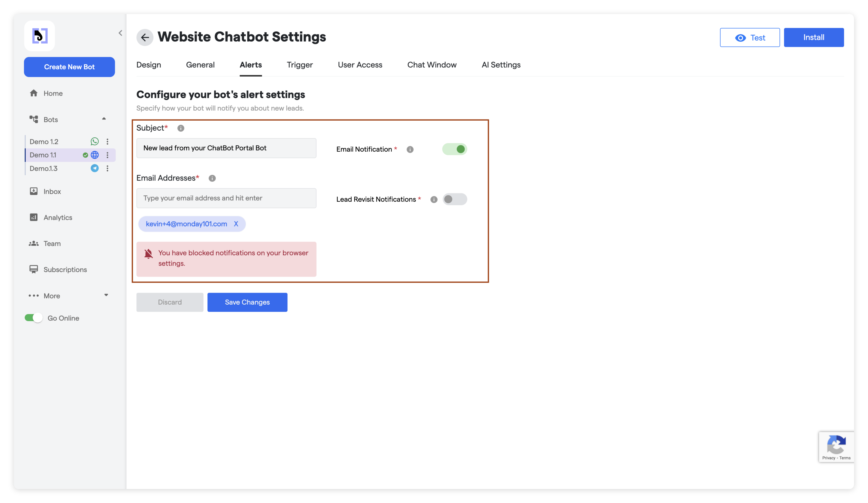Screen dimensions: 868x503
Task: Enable Lead Revisit Notifications toggle
Action: coord(454,199)
